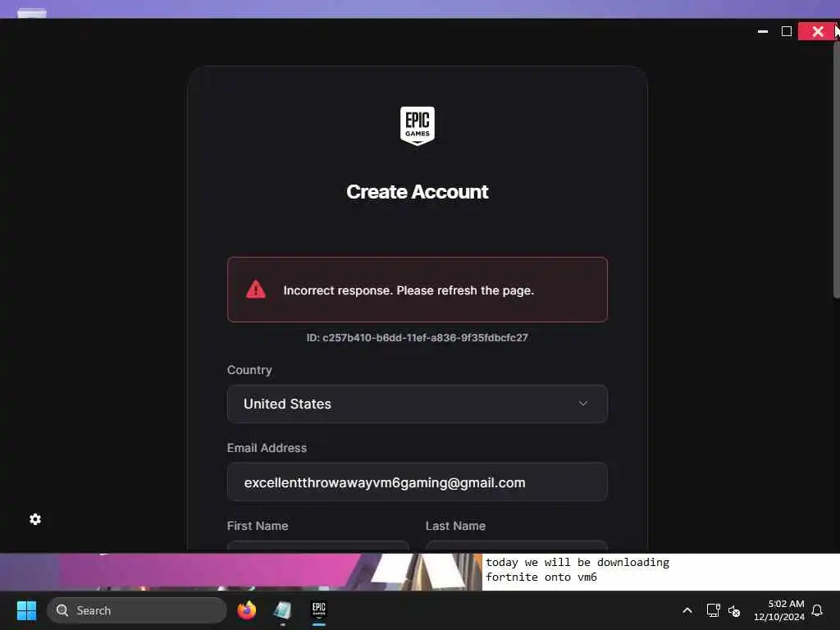Open the clock showing 5:02 AM
The image size is (840, 630).
click(x=779, y=610)
